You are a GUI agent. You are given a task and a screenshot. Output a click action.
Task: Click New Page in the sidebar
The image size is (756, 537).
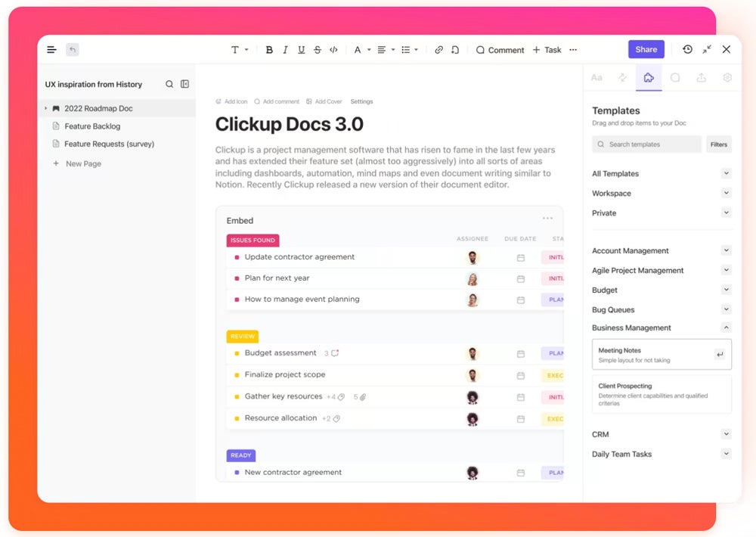point(77,163)
